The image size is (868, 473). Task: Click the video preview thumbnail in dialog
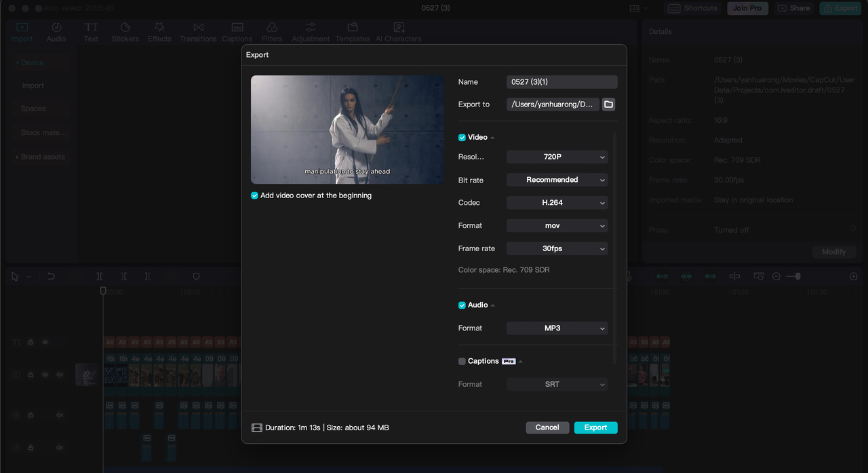pos(347,130)
